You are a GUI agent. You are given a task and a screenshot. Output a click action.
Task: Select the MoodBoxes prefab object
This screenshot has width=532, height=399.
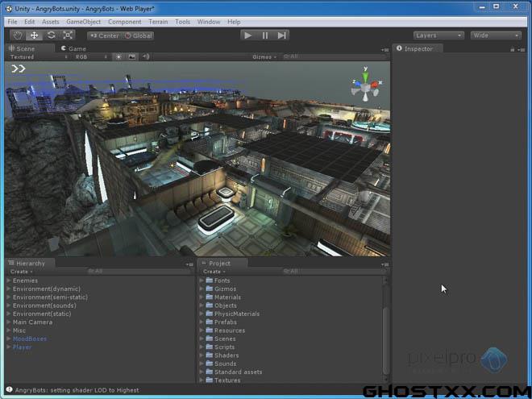point(30,339)
